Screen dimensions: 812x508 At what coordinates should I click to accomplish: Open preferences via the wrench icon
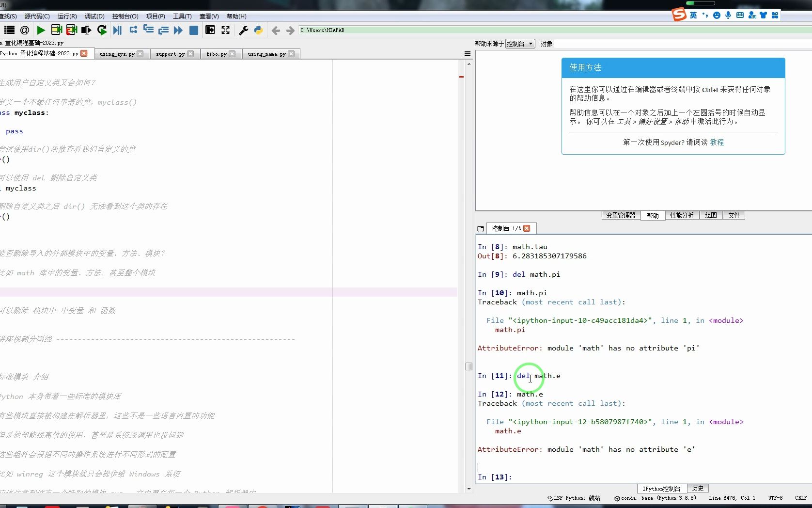244,30
